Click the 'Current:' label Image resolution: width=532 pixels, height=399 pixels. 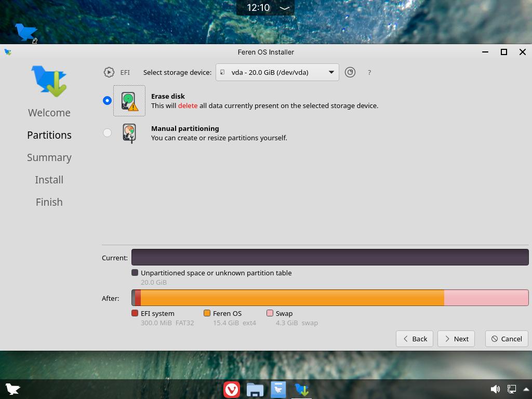115,258
